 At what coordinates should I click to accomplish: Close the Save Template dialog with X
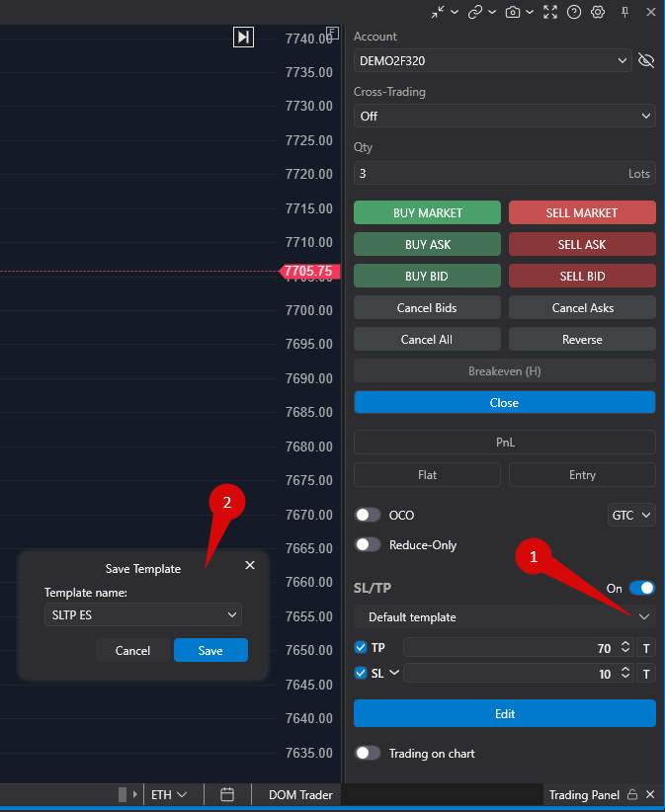coord(250,565)
